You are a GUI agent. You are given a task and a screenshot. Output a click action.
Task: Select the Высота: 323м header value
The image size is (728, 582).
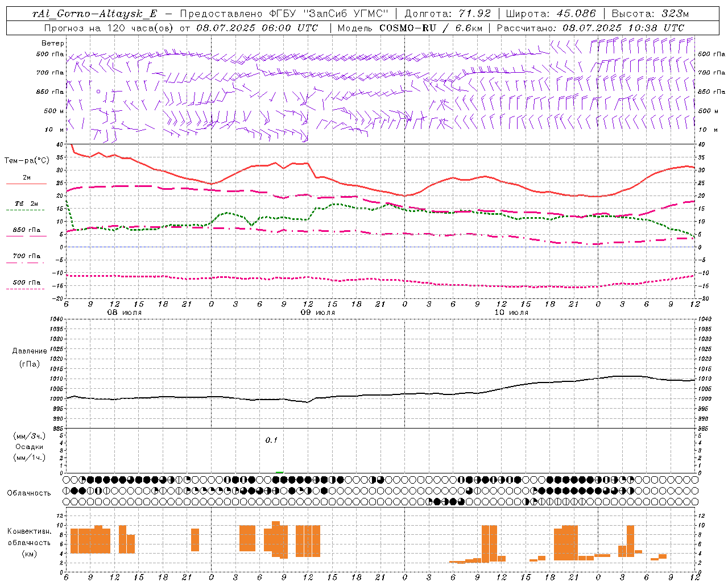click(x=649, y=14)
